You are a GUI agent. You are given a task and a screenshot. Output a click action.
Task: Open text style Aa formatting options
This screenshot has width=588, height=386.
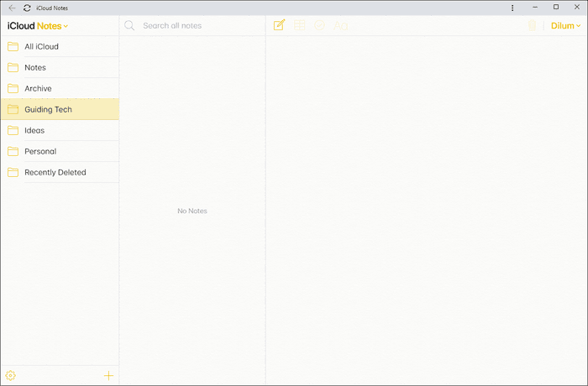(x=340, y=26)
